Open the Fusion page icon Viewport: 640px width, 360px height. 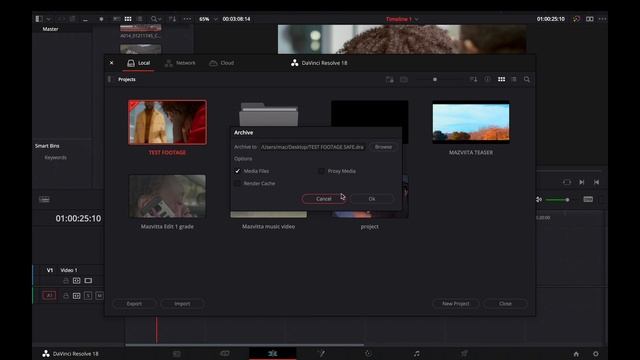coord(321,353)
